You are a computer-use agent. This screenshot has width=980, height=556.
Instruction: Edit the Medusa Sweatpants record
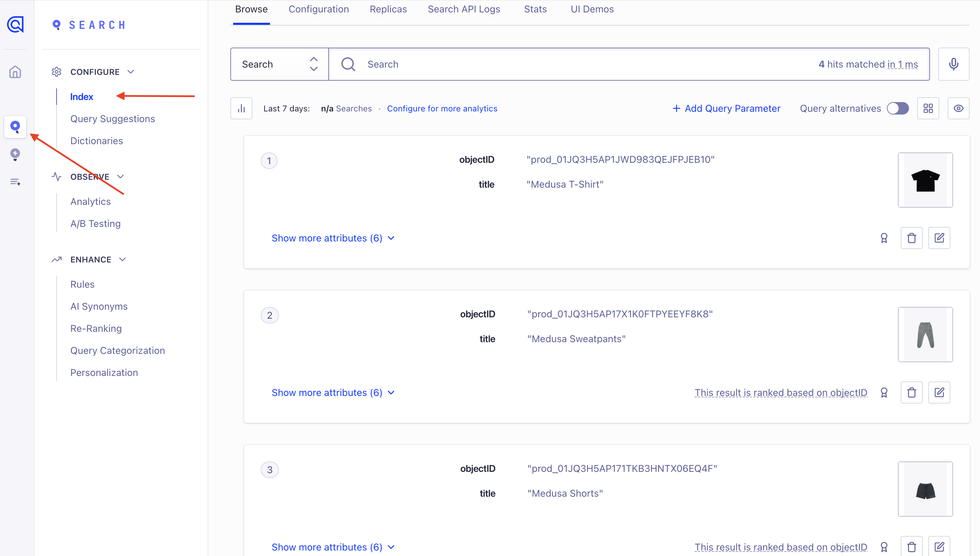point(939,392)
